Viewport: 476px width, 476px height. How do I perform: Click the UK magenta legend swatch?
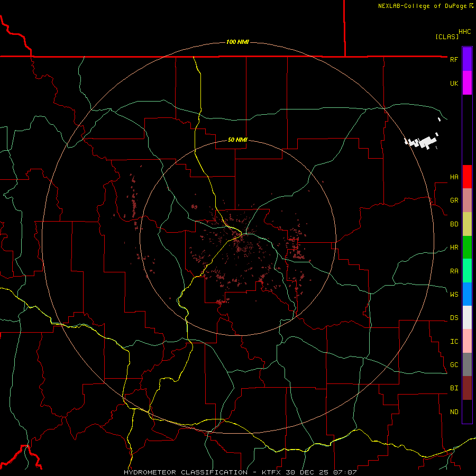(467, 83)
